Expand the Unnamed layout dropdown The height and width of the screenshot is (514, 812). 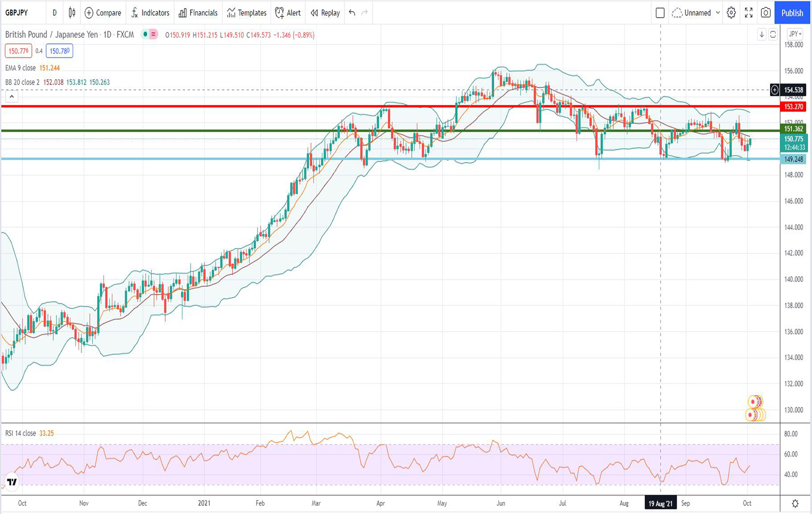(x=717, y=13)
